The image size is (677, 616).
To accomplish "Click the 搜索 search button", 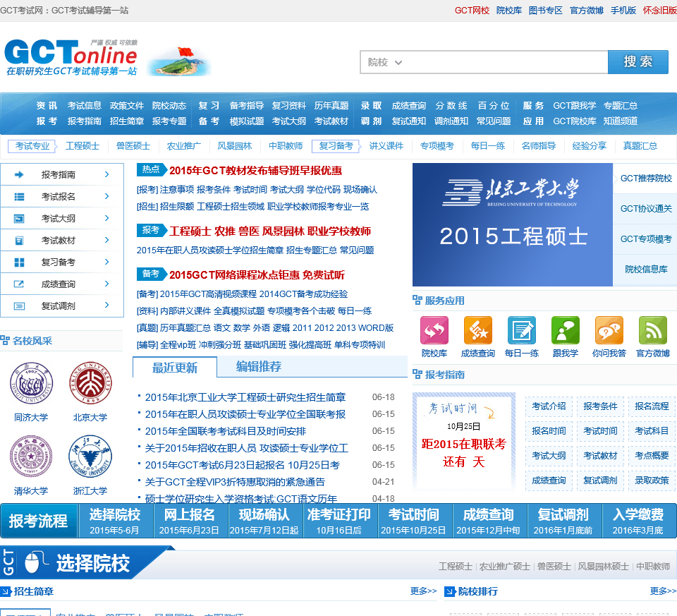I will [x=638, y=62].
